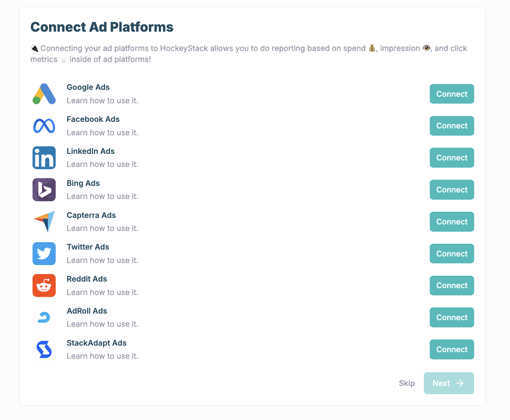Screen dimensions: 510x420
Task: Open AdRoll Ads 'Learn how to use it' link
Action: click(x=102, y=324)
